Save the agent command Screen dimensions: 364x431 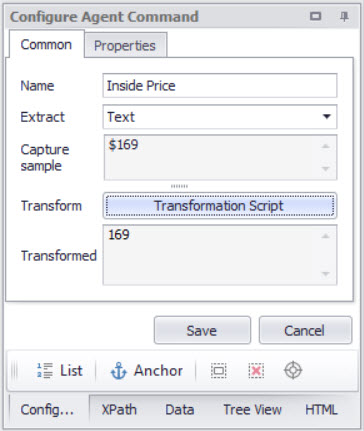[202, 330]
